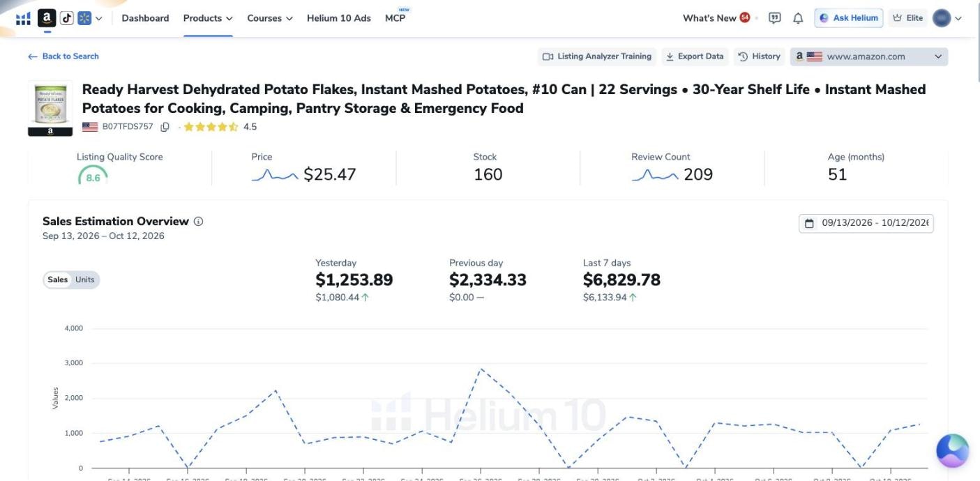Open the user avatar account menu

point(947,18)
